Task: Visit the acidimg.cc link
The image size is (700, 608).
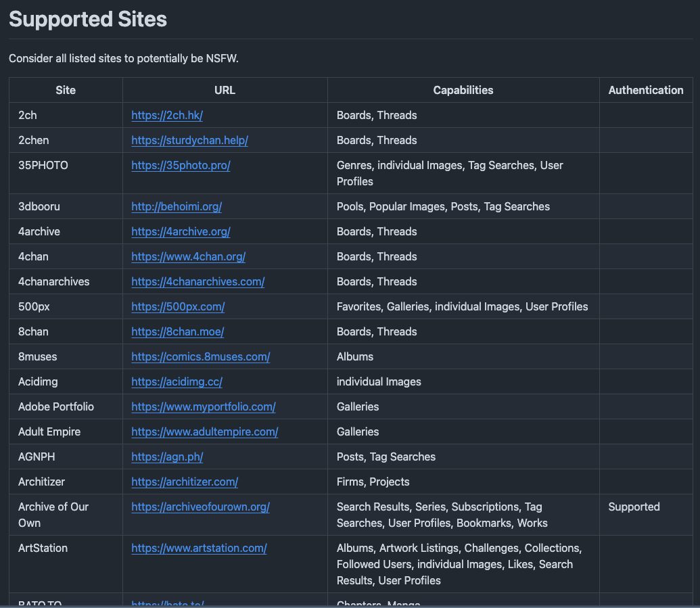Action: 177,381
